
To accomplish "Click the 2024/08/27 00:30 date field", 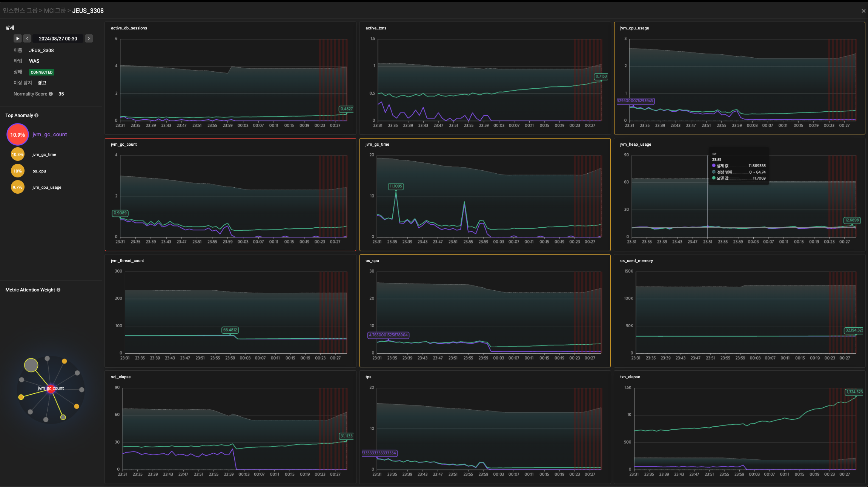I will point(58,39).
